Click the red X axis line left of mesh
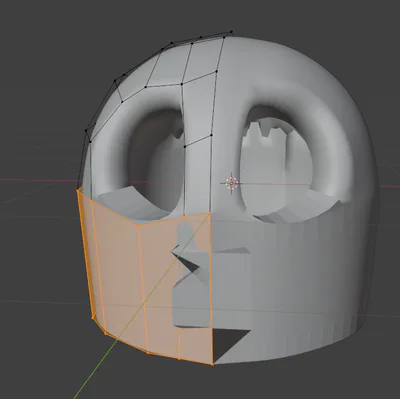The image size is (400, 399). pyautogui.click(x=38, y=180)
